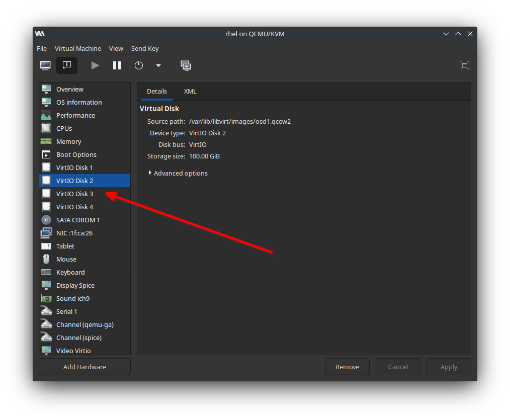The height and width of the screenshot is (420, 510).
Task: Click the Apply button
Action: pyautogui.click(x=449, y=367)
